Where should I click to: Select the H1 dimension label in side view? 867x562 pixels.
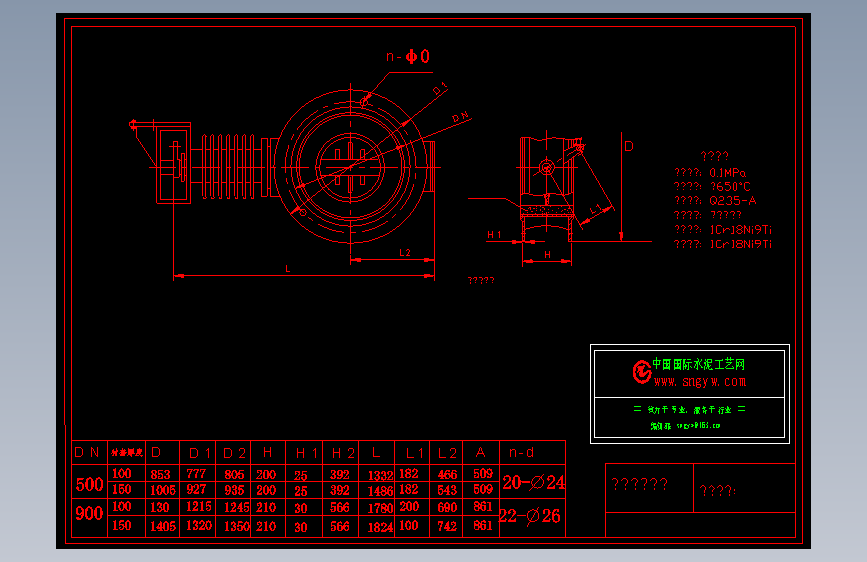494,235
